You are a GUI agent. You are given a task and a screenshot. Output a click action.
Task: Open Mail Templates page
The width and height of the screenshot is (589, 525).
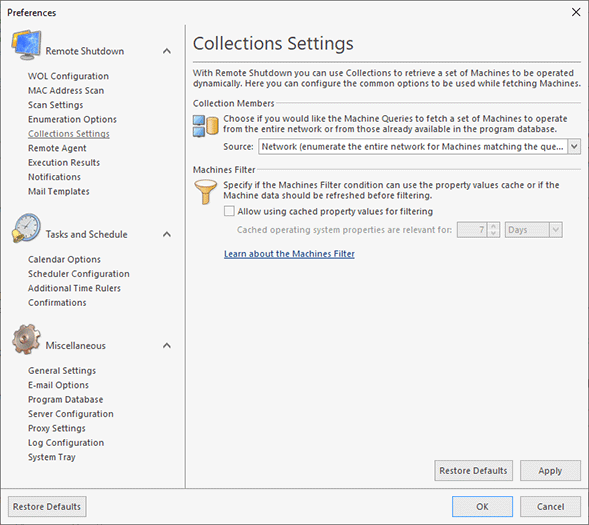pyautogui.click(x=59, y=192)
